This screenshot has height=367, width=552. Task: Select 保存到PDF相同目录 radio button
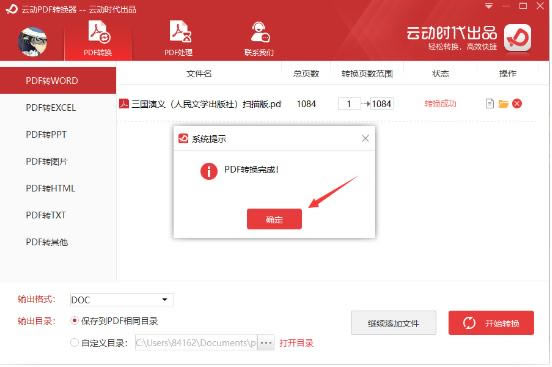tap(74, 321)
